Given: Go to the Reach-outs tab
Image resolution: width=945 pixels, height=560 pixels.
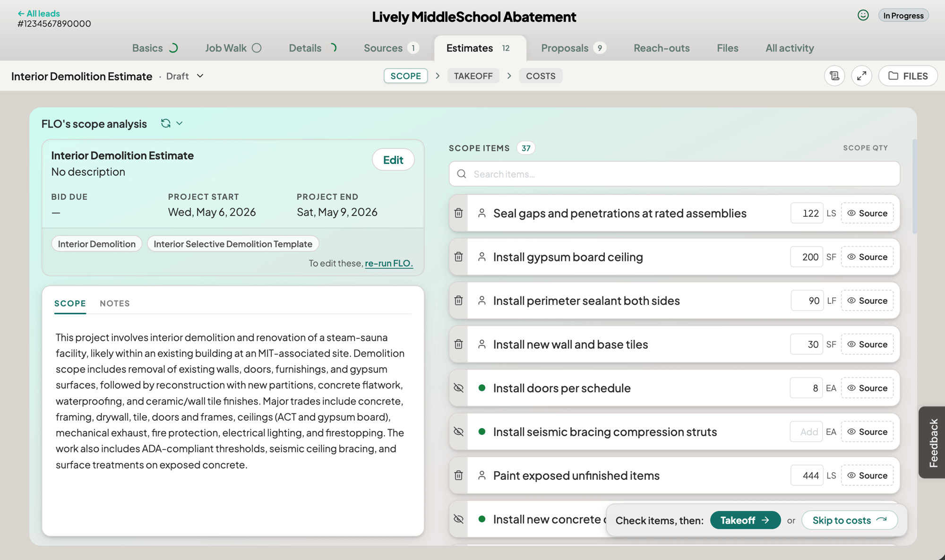Looking at the screenshot, I should 661,48.
